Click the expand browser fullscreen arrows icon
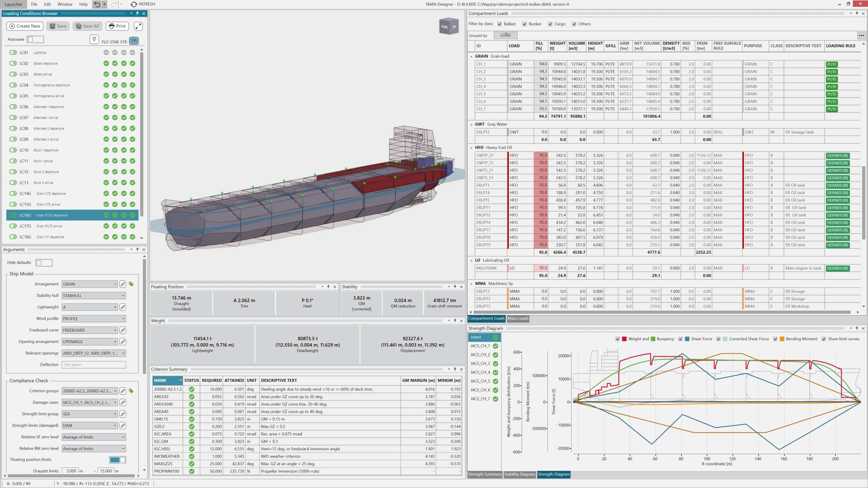 point(138,26)
